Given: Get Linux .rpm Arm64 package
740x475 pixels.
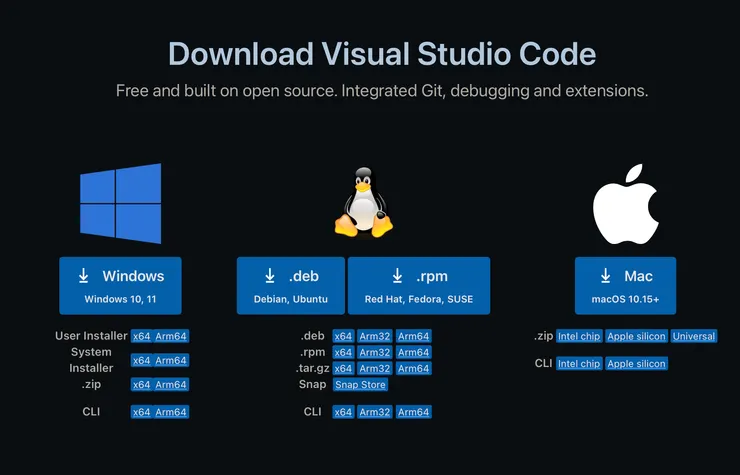Looking at the screenshot, I should pos(413,352).
